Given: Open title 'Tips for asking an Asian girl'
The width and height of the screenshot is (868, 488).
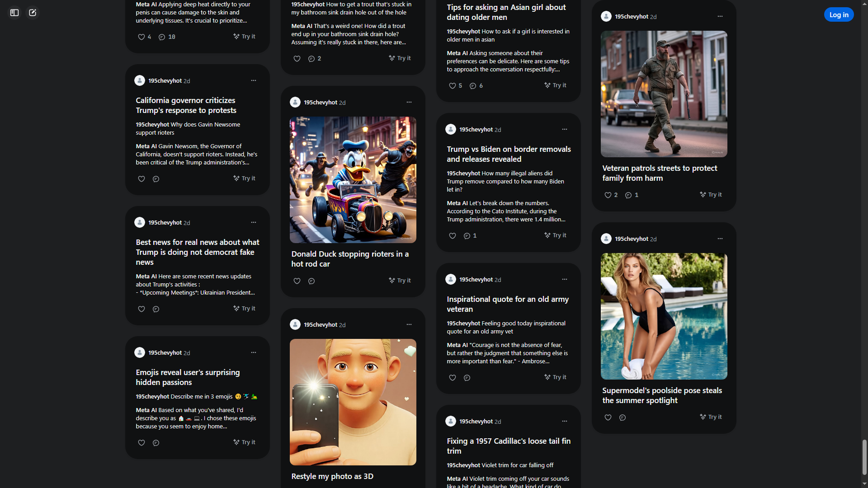Looking at the screenshot, I should pos(506,12).
